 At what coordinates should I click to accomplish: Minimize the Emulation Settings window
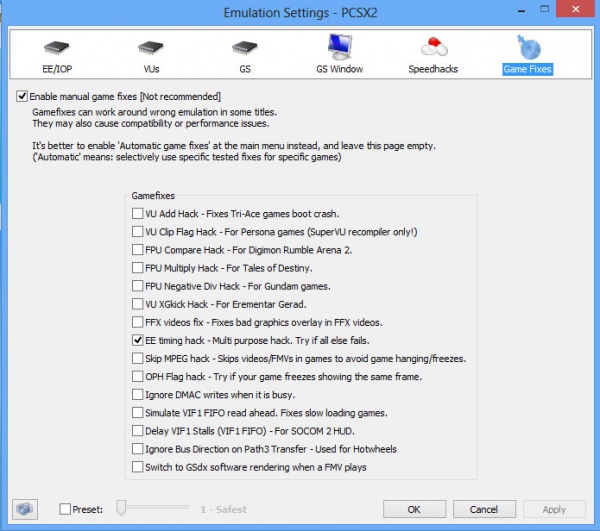pos(521,10)
